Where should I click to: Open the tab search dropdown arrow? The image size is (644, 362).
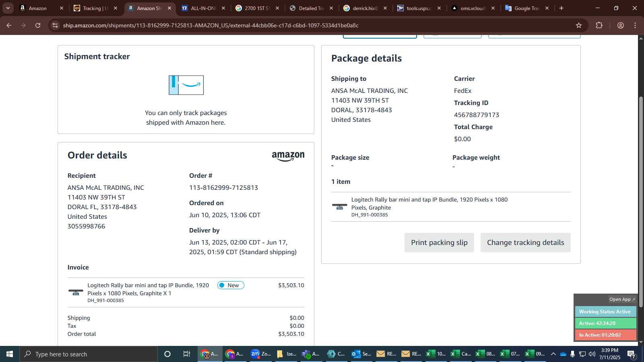point(8,8)
